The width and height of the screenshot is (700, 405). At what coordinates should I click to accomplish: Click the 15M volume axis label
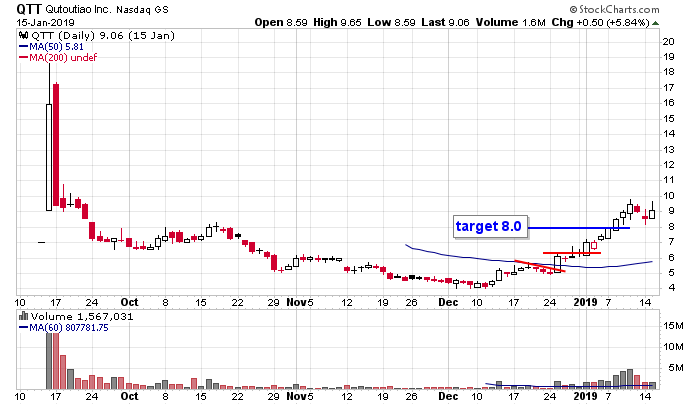(x=673, y=326)
